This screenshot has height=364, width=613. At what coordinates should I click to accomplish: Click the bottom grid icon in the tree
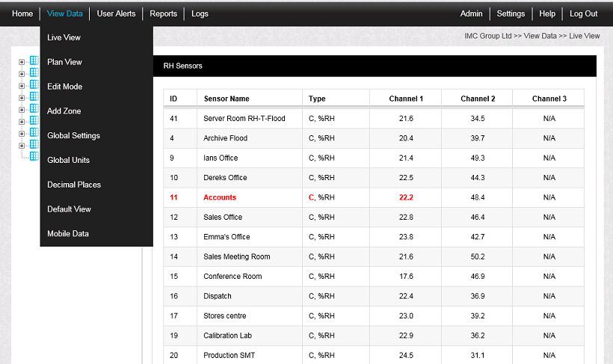[x=34, y=157]
